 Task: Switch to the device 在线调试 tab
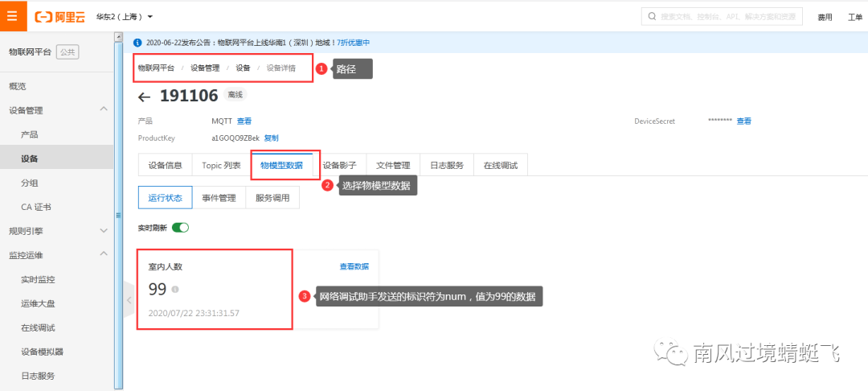click(501, 165)
